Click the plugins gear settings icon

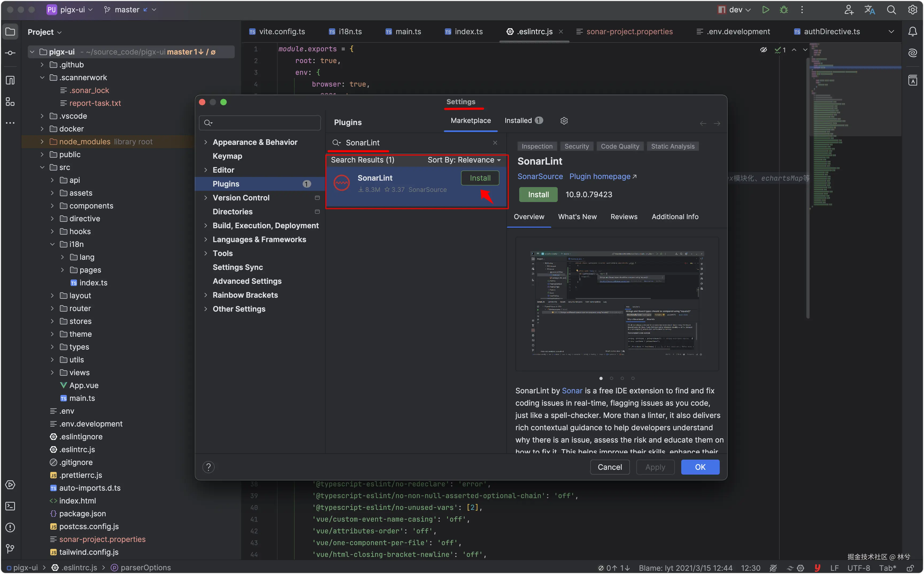tap(564, 121)
